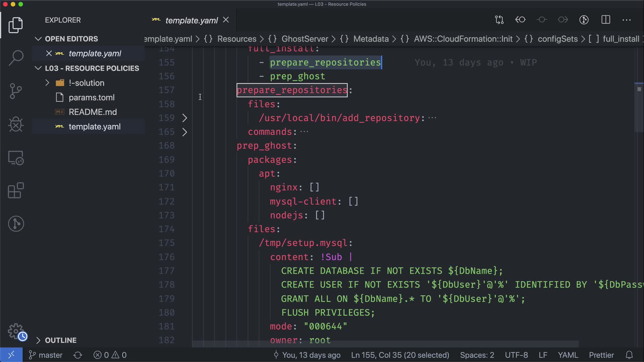Click the split editor right icon
644x362 pixels.
click(x=606, y=20)
